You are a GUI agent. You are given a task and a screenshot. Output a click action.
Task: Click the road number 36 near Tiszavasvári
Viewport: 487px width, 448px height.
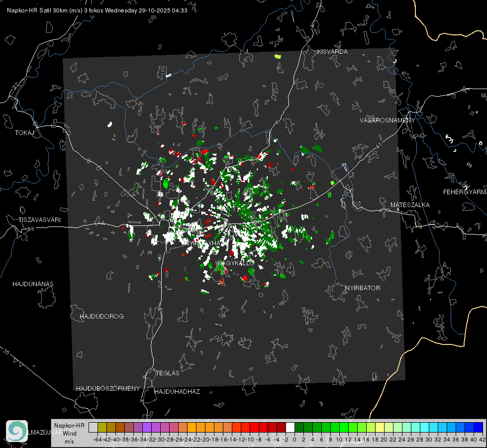[x=31, y=229]
